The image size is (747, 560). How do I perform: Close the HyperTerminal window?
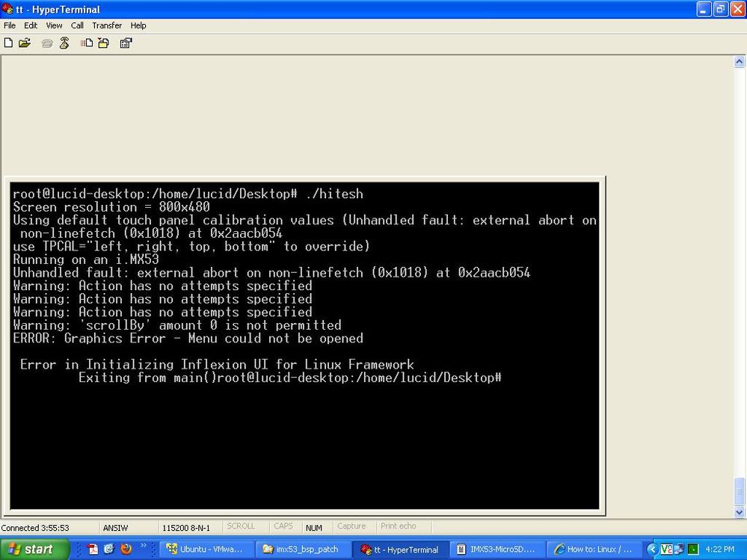pyautogui.click(x=737, y=9)
